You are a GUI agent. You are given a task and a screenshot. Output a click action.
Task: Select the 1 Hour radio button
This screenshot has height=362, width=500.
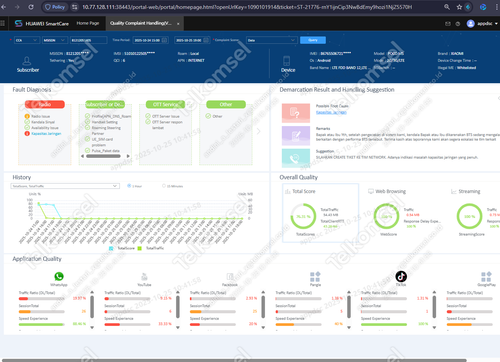tap(129, 186)
